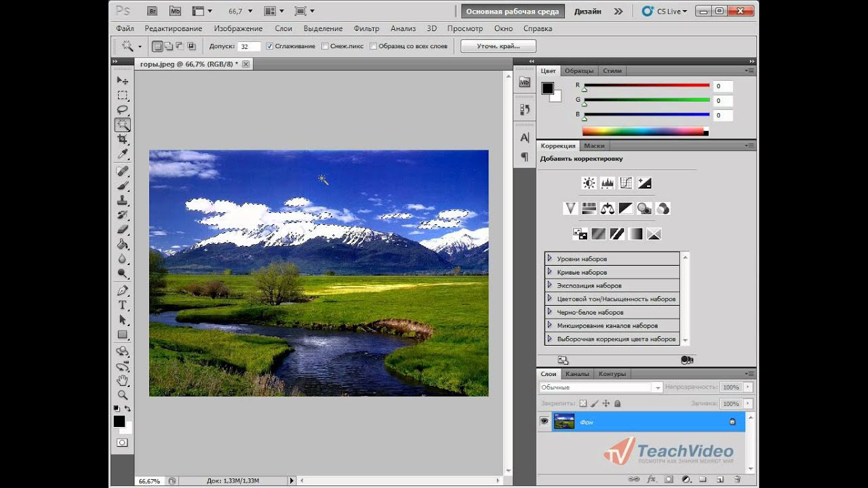Click the Уточн. край... button

(498, 46)
